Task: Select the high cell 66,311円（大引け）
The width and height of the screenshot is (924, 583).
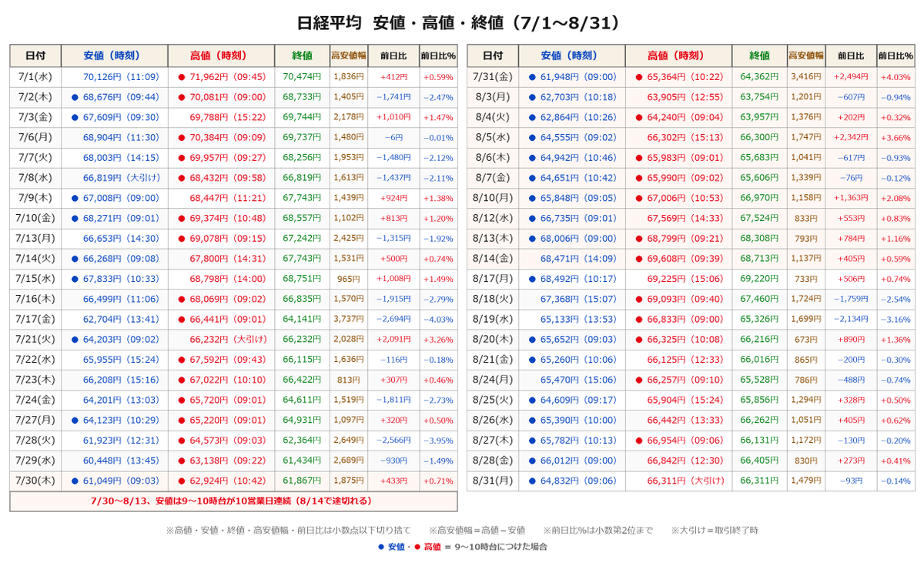Action: tap(685, 480)
